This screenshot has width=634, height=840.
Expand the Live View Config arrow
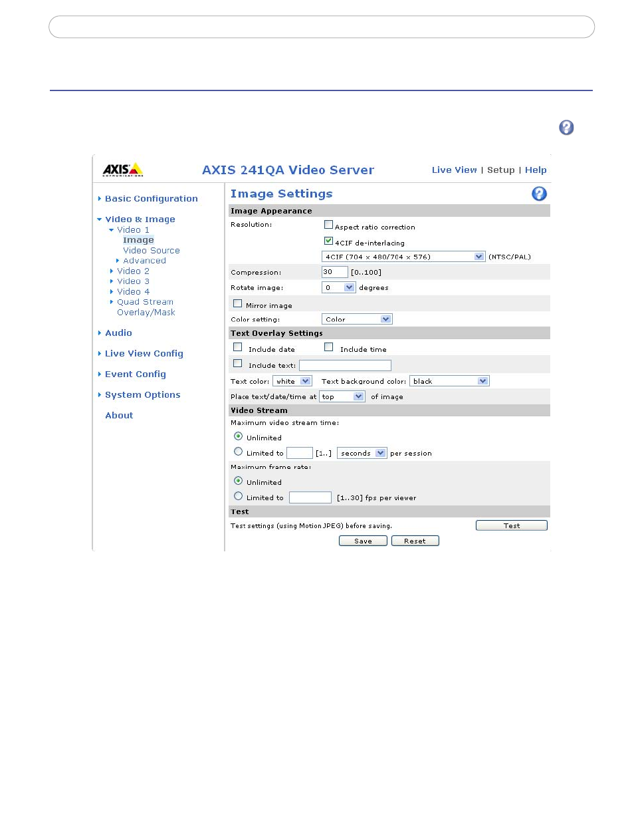point(100,353)
